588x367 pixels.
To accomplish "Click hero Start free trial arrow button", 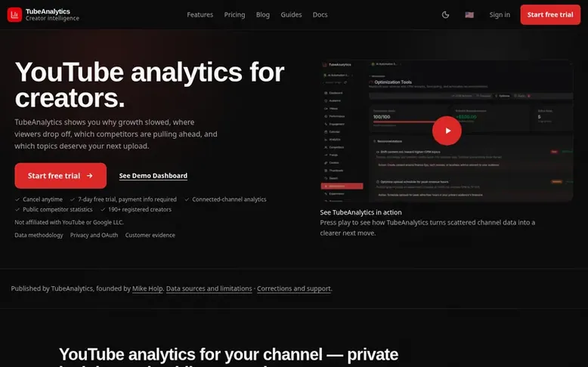I will click(60, 175).
